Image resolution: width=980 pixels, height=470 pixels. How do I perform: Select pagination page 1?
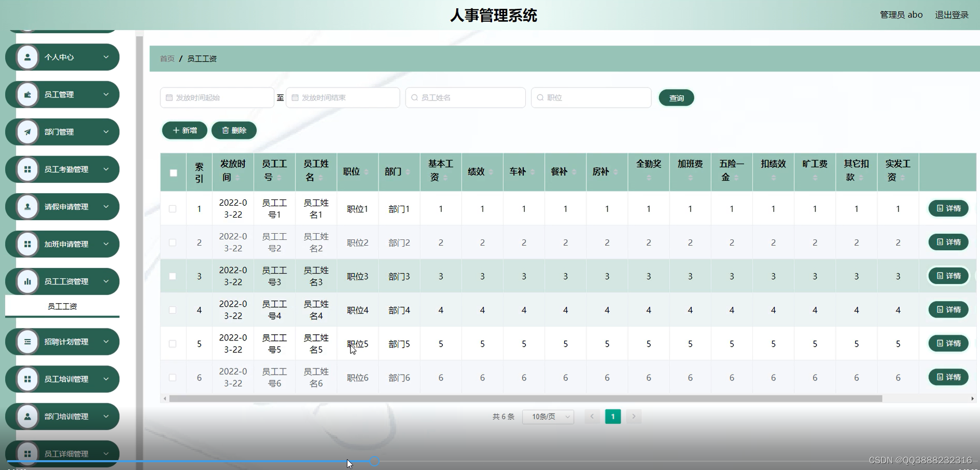pyautogui.click(x=613, y=417)
